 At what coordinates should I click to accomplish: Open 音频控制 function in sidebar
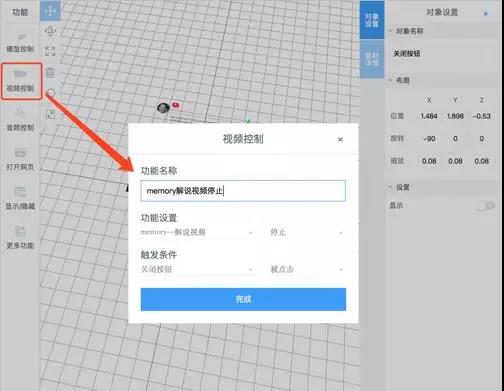tap(20, 120)
